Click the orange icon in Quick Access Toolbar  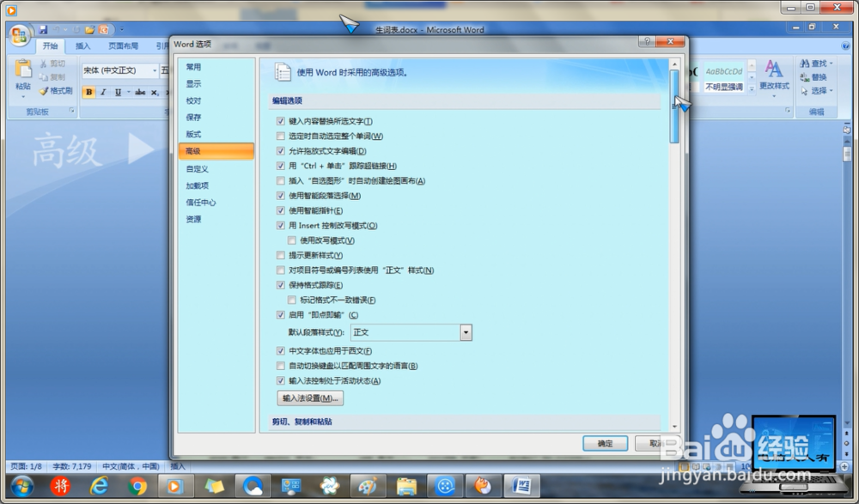click(x=103, y=29)
